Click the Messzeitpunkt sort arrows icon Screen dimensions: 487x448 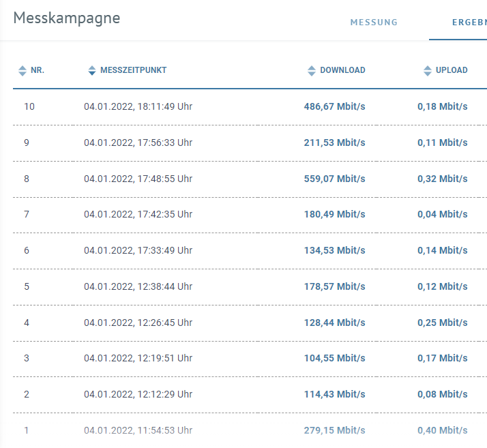[92, 70]
